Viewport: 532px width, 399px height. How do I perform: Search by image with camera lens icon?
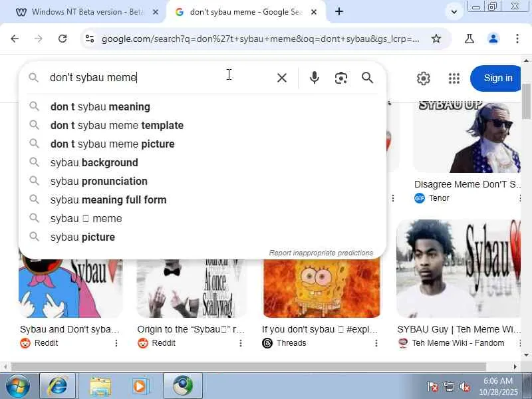click(x=340, y=78)
